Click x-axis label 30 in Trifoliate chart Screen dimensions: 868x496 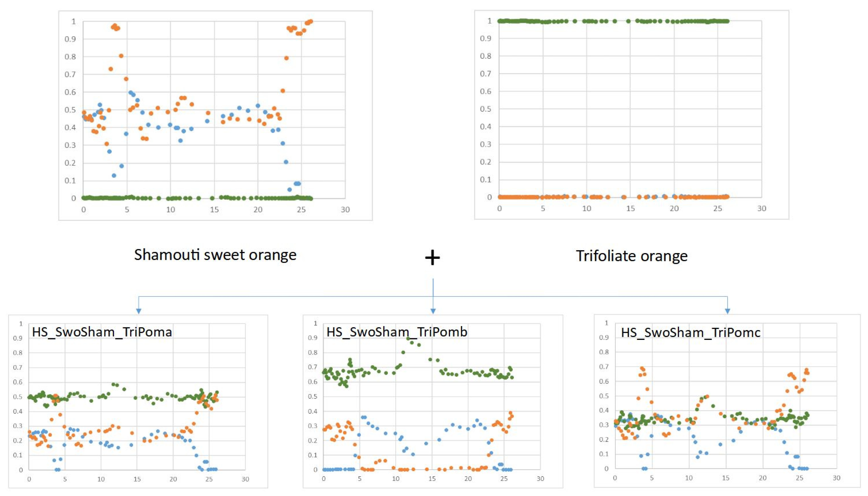click(761, 209)
